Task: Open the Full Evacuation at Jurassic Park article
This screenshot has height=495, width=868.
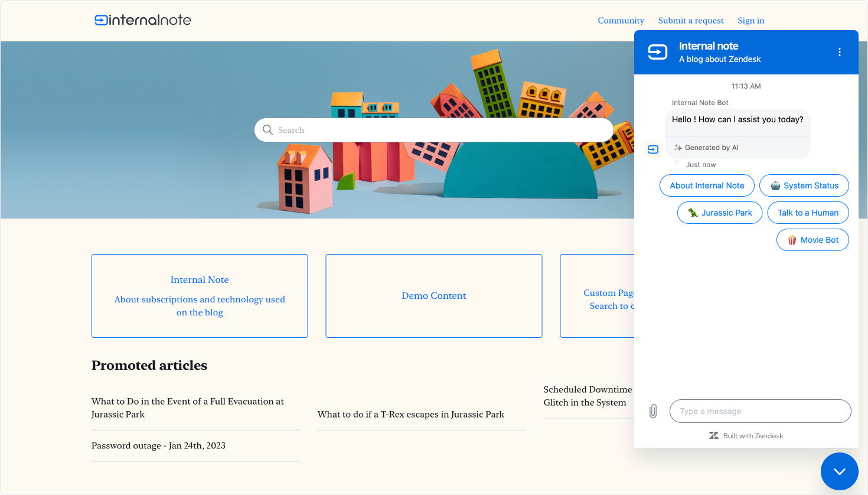Action: (188, 408)
